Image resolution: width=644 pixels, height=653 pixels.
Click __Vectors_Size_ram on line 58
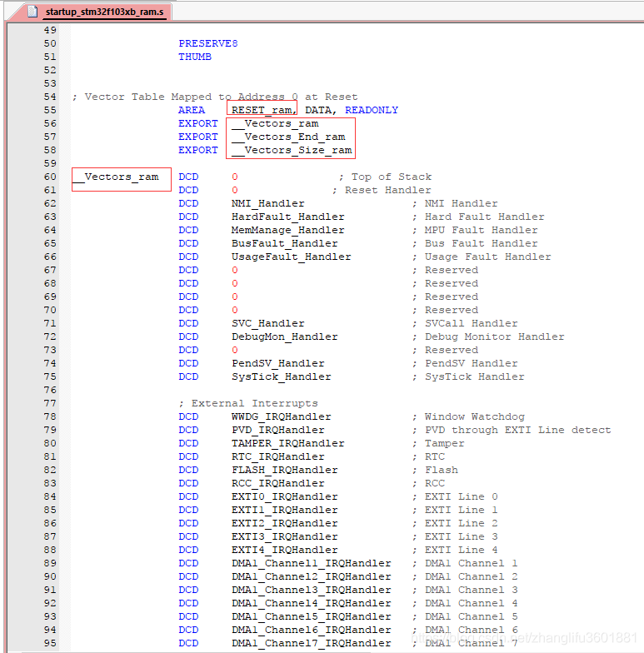click(x=292, y=150)
